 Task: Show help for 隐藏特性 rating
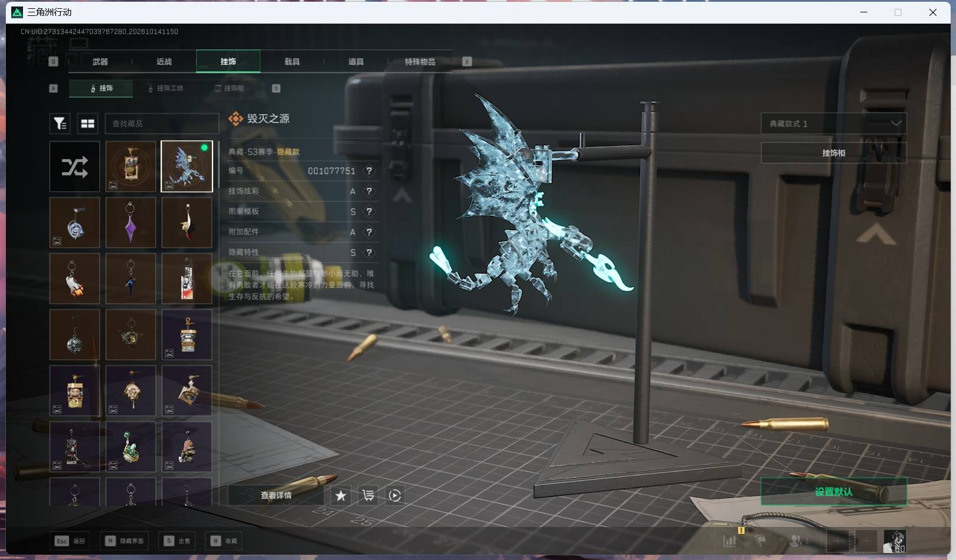click(x=370, y=252)
